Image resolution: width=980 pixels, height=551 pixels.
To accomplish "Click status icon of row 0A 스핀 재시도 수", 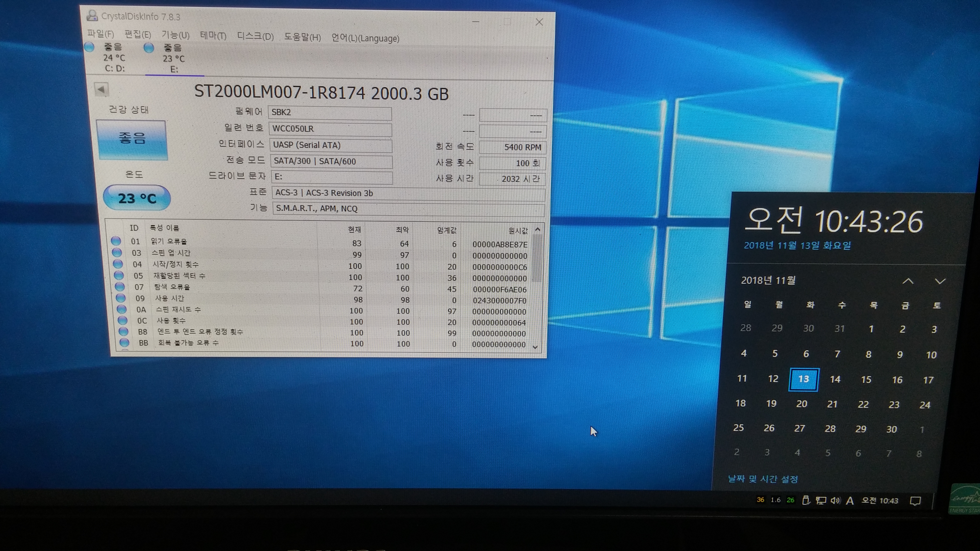I will tap(122, 309).
